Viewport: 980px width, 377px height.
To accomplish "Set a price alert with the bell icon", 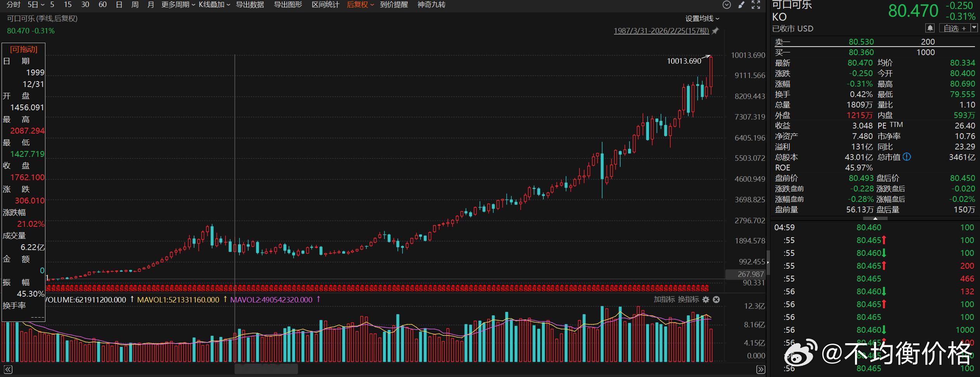I will (930, 28).
